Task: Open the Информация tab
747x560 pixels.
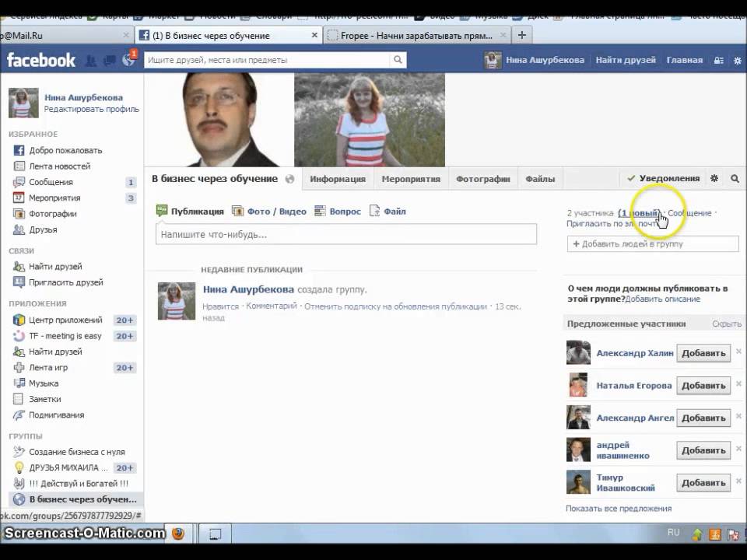Action: [337, 179]
